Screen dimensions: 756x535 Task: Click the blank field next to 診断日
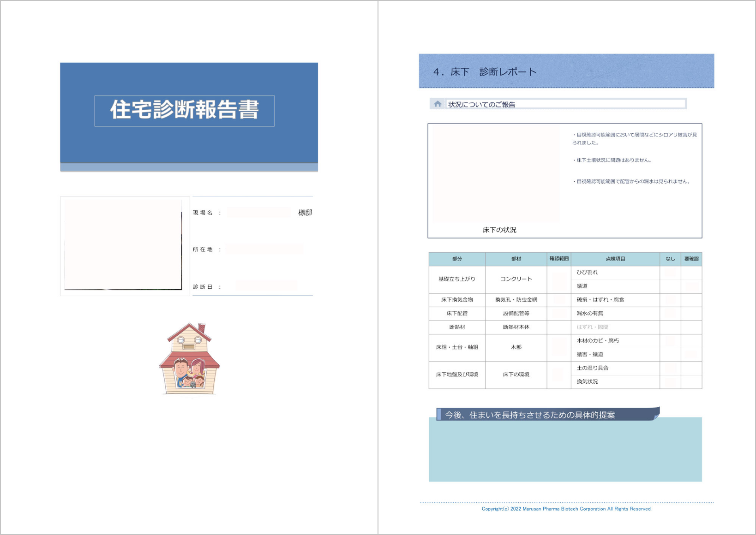click(x=266, y=286)
